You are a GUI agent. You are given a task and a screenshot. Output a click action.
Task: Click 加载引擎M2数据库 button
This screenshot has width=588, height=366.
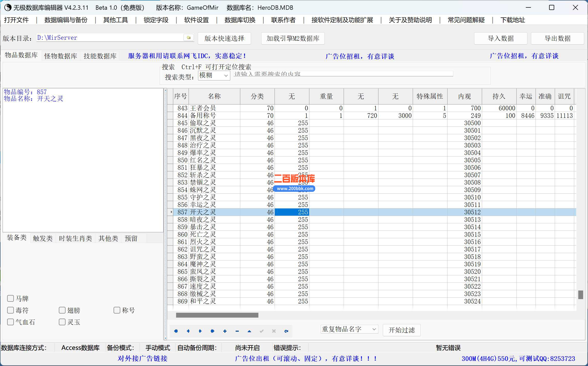(293, 38)
